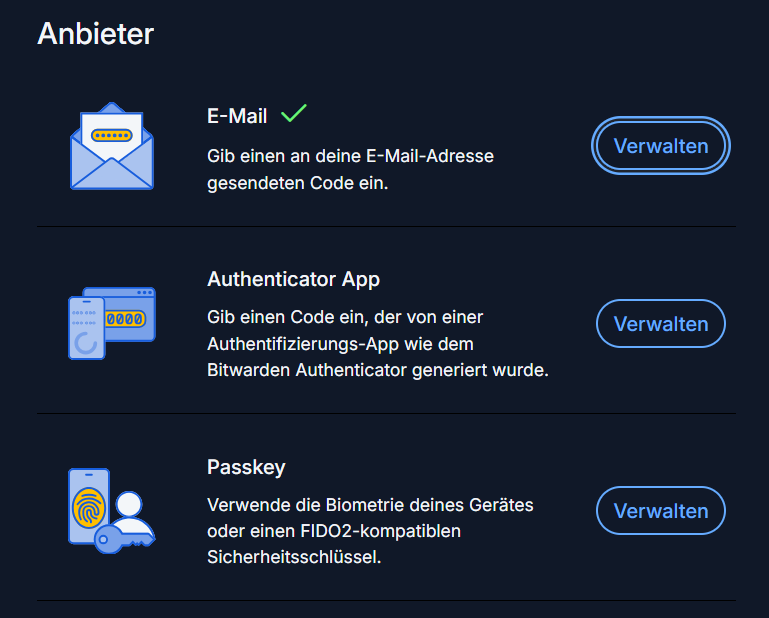
Task: Click the yellow fingerprint in the Passkey icon
Action: 89,507
